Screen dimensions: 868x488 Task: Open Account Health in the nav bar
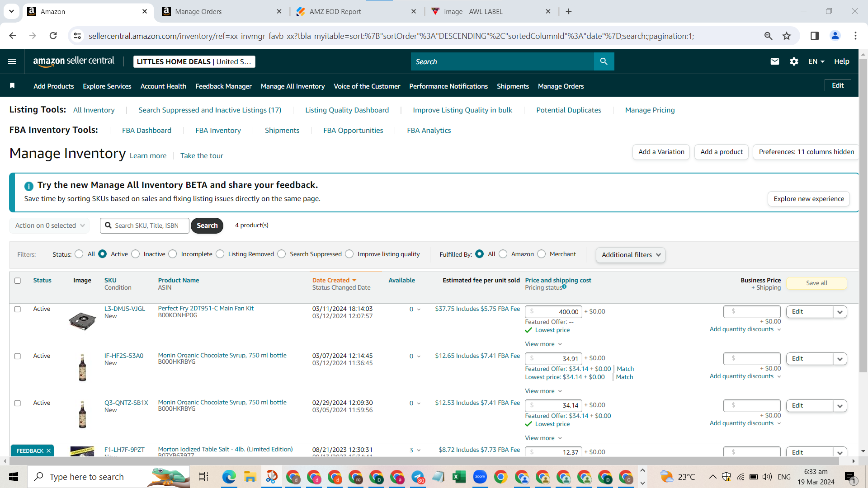[163, 86]
